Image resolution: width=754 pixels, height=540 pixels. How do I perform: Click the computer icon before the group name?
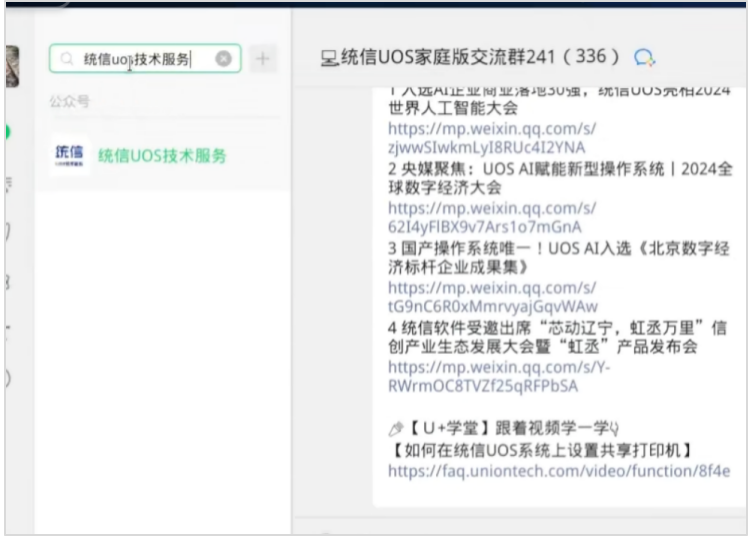pyautogui.click(x=330, y=59)
